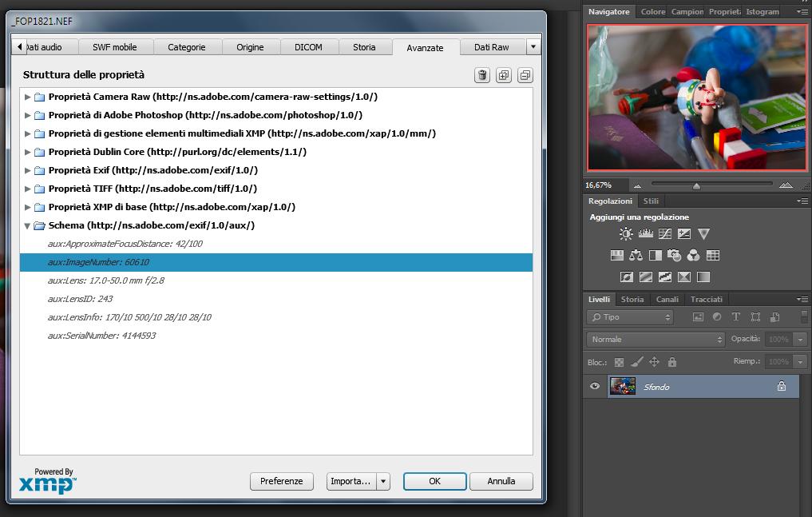Screen dimensions: 812x517
Task: Click the trash delete-property icon in the dialog
Action: coord(482,75)
